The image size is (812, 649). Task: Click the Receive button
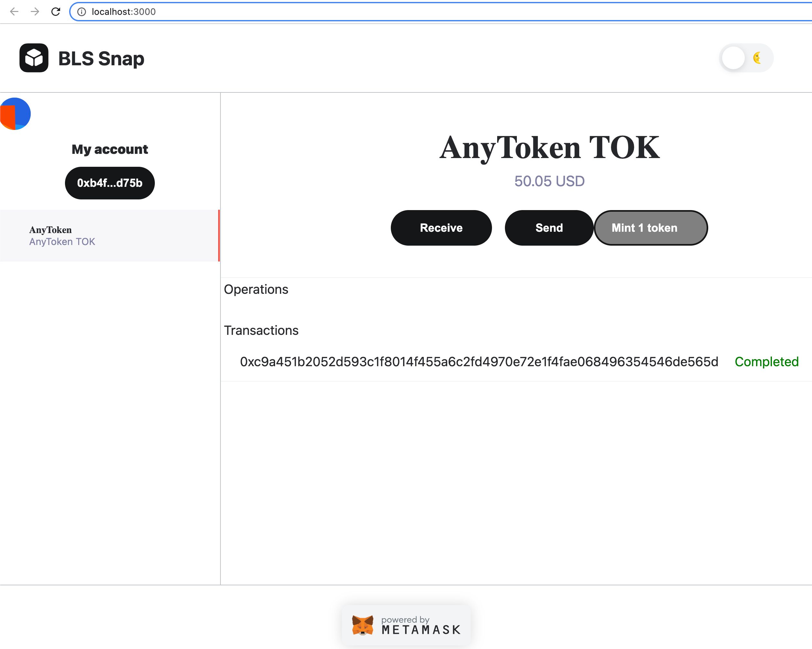(441, 227)
